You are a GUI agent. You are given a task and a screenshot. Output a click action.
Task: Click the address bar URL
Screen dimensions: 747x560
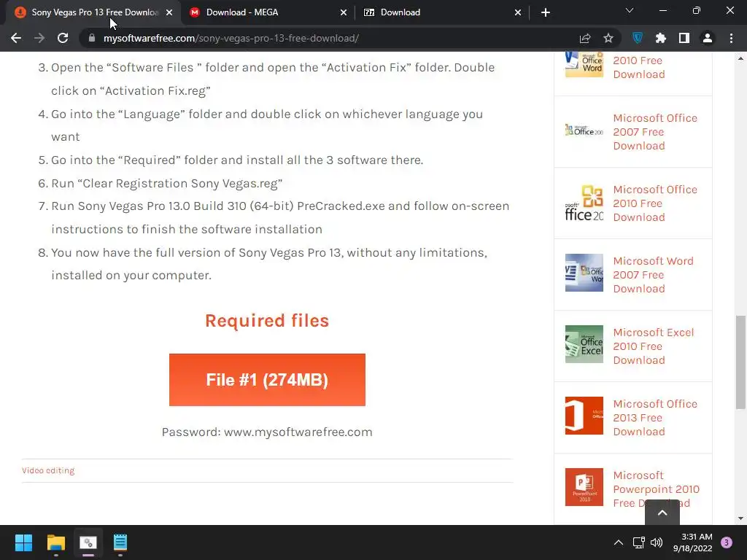coord(231,38)
